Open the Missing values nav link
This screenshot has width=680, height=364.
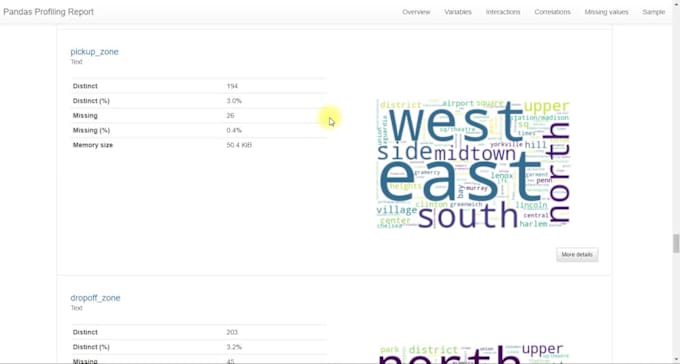pos(606,12)
